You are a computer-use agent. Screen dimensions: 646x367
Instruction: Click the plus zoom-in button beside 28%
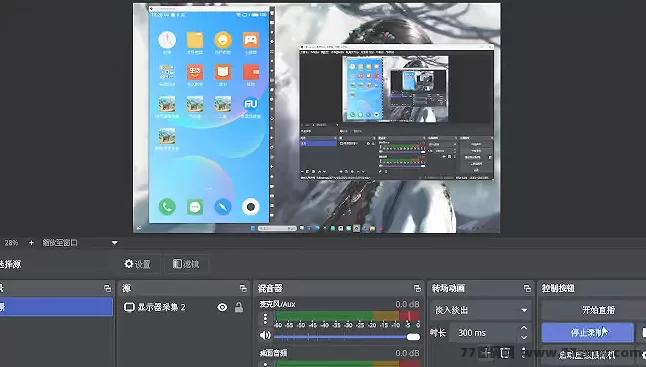[31, 243]
